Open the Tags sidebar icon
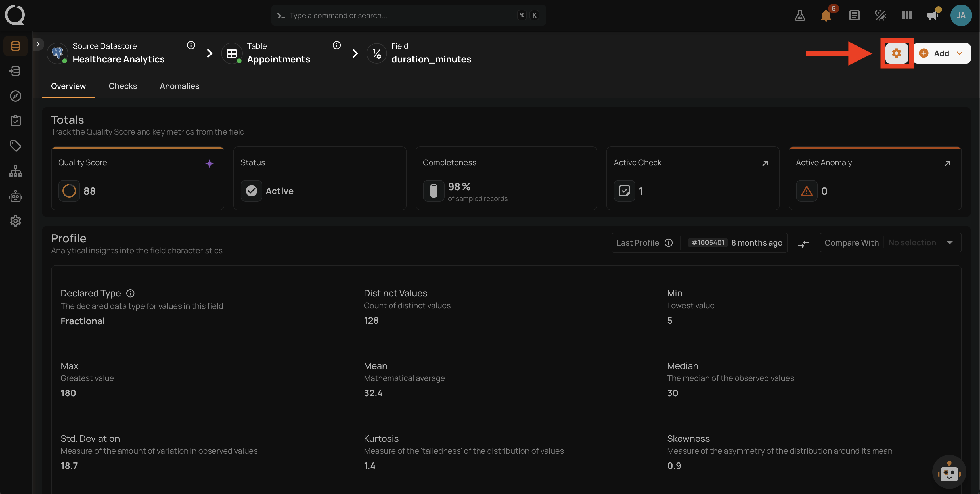 [x=16, y=146]
